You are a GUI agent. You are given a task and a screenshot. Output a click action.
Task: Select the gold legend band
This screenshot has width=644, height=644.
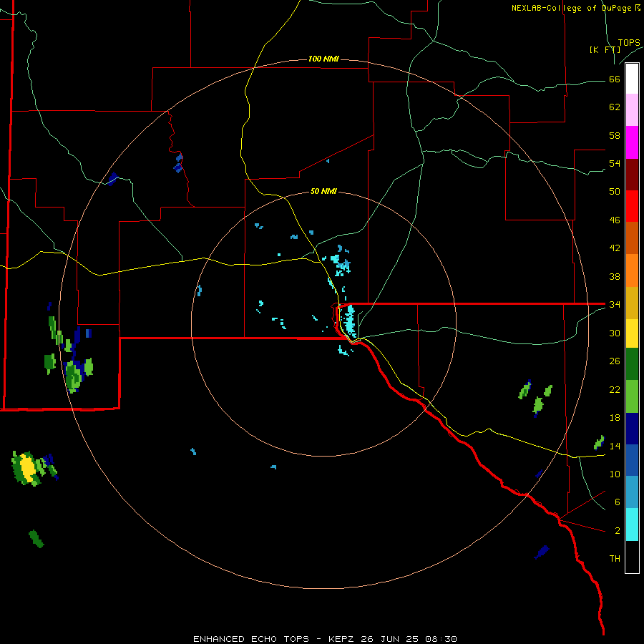pos(632,303)
